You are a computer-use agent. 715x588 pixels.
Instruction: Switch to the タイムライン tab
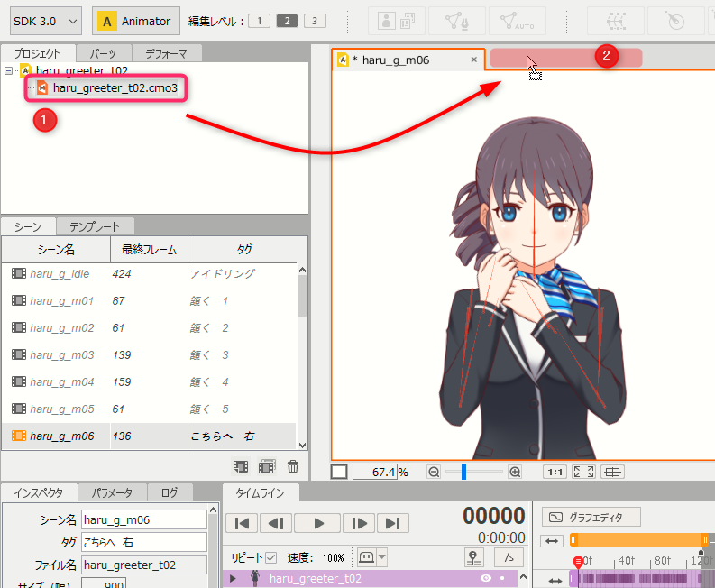click(x=261, y=492)
